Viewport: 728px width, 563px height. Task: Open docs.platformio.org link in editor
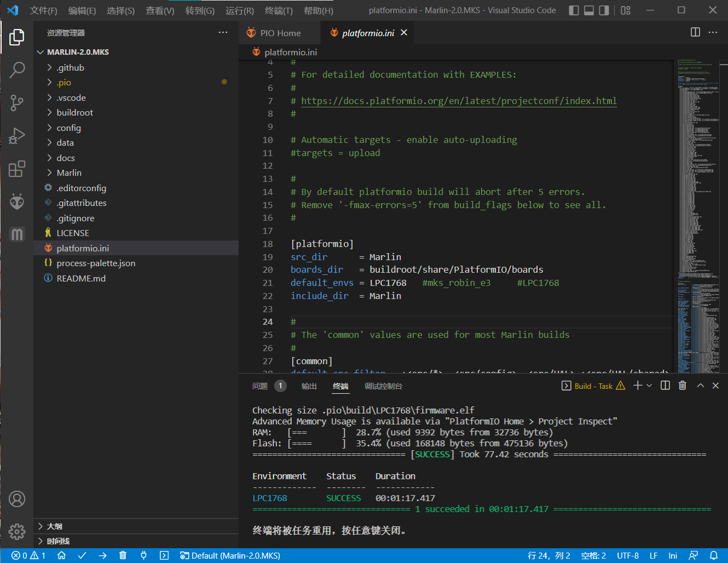pos(459,101)
